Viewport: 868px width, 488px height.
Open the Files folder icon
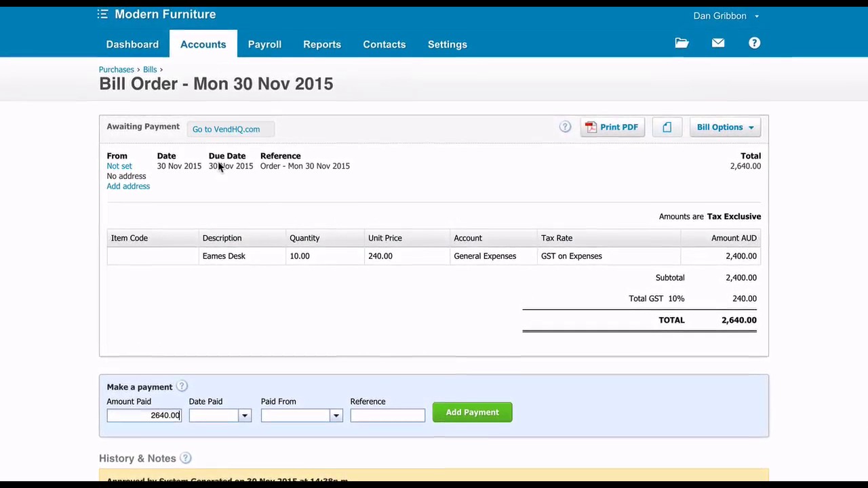682,43
